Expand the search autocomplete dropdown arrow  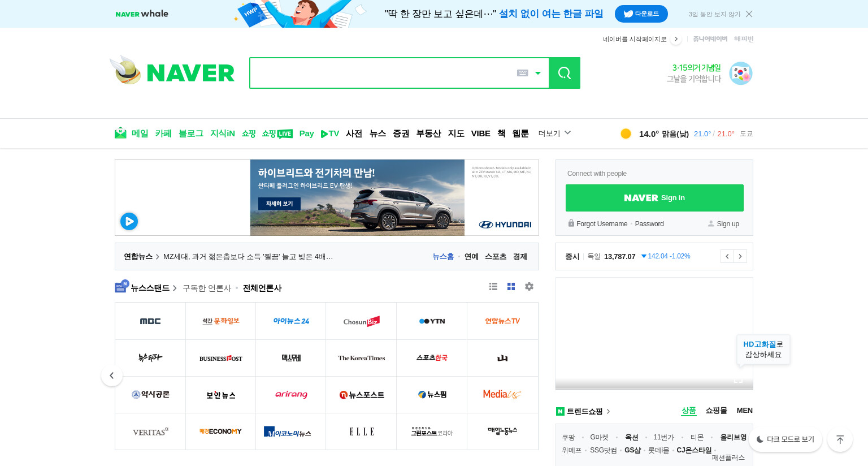point(538,73)
